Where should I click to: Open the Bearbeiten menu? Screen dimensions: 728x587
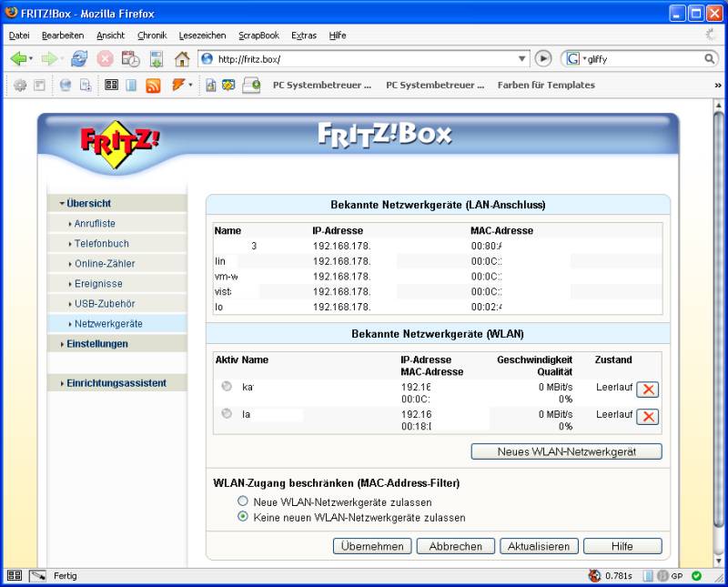pos(63,35)
